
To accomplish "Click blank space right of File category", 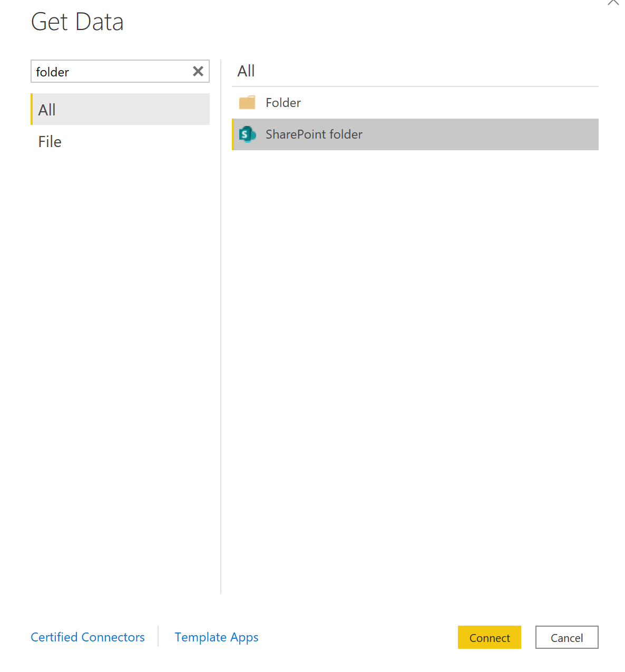I will click(137, 142).
